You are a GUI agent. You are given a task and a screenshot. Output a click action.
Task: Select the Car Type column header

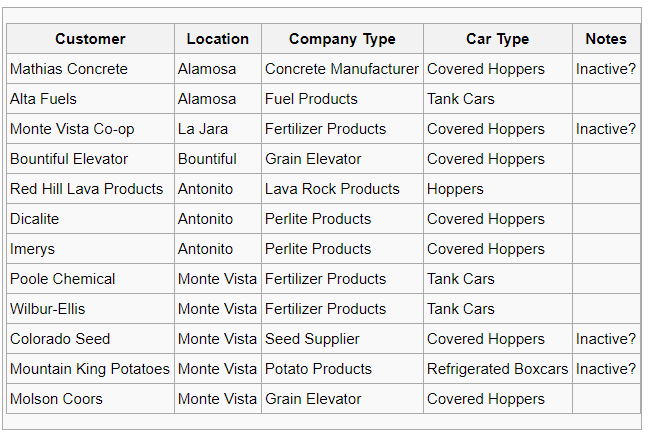498,39
